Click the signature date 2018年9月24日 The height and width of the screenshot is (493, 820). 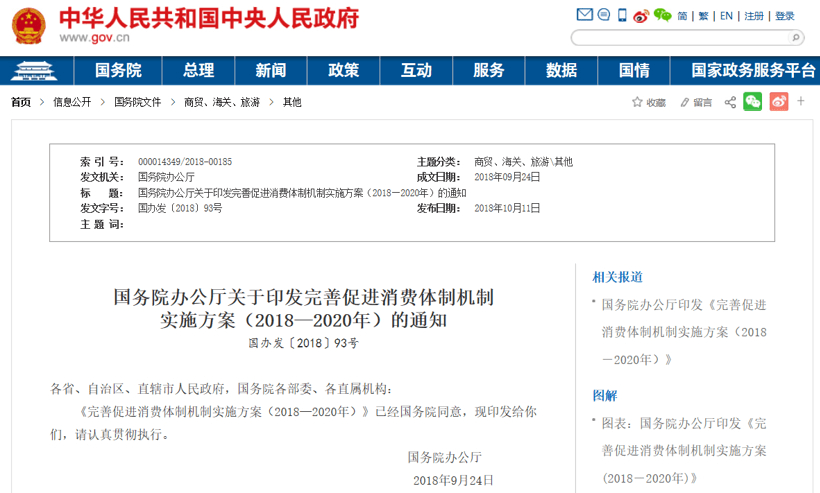(453, 480)
